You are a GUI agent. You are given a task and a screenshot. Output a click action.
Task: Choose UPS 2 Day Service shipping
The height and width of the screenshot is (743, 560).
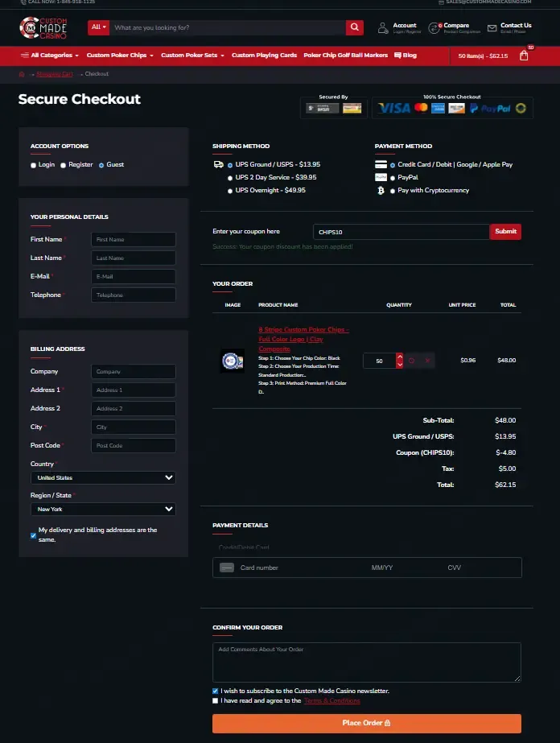[230, 178]
